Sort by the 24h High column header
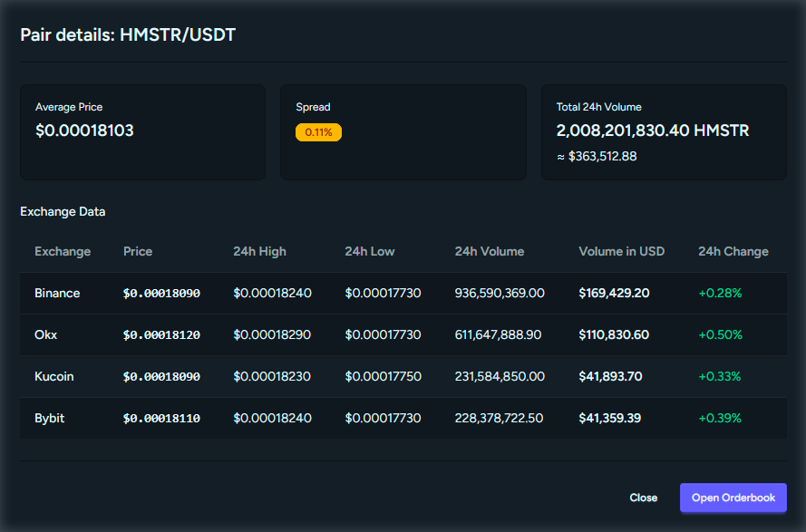The height and width of the screenshot is (532, 806). coord(259,251)
